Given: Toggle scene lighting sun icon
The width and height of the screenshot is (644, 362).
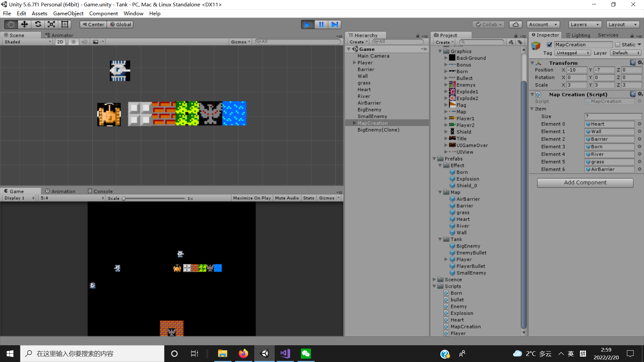Looking at the screenshot, I should pyautogui.click(x=73, y=42).
